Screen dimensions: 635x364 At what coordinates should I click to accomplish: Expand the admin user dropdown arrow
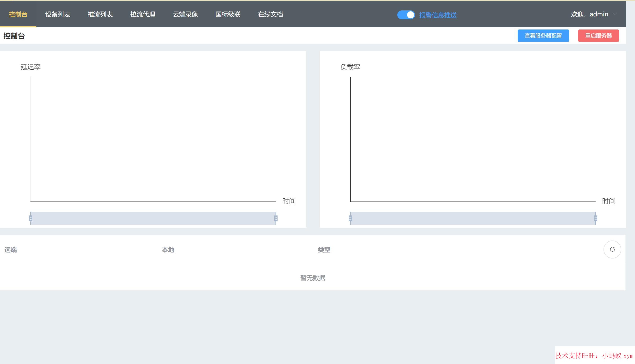(x=615, y=14)
